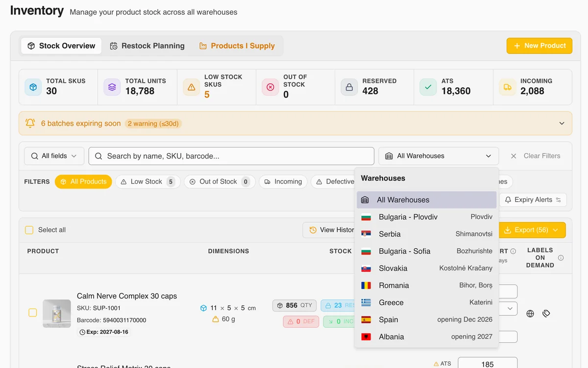The image size is (588, 368).
Task: Focus the search by name, SKU, barcode field
Action: pyautogui.click(x=231, y=156)
